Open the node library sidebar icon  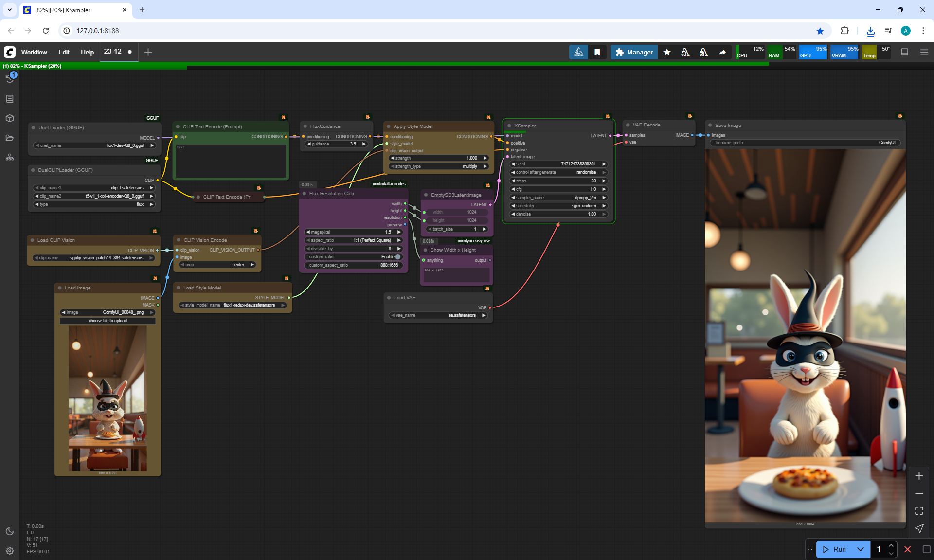click(10, 99)
